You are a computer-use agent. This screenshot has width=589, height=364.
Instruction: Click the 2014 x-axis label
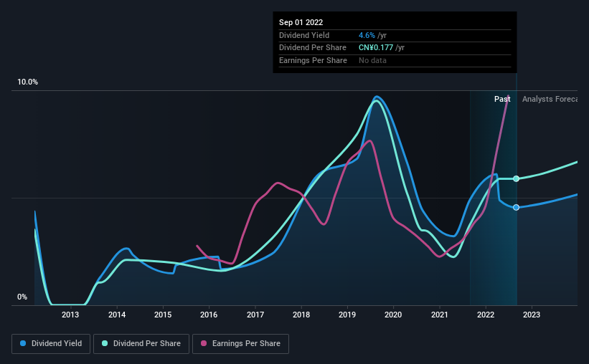pos(117,315)
